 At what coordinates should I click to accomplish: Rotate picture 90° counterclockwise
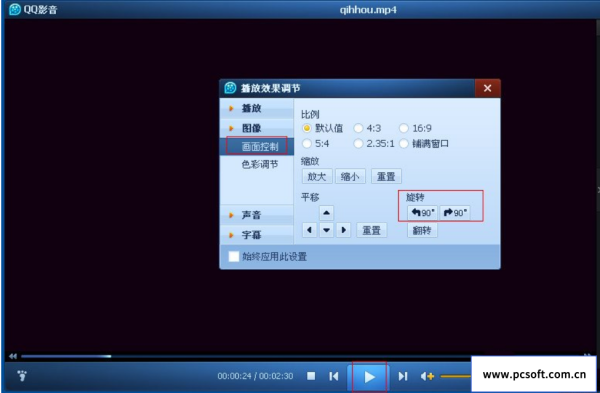point(423,212)
